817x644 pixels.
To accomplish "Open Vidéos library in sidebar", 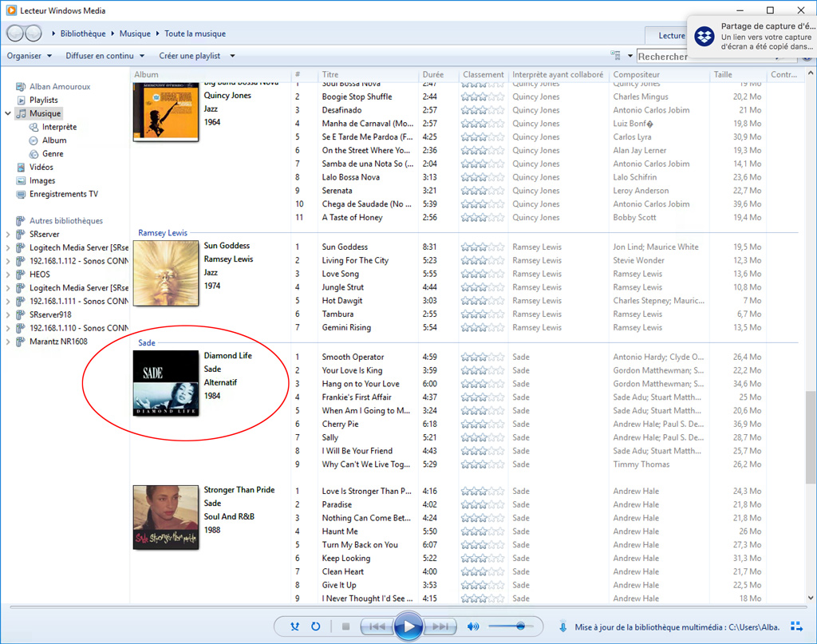I will [41, 168].
